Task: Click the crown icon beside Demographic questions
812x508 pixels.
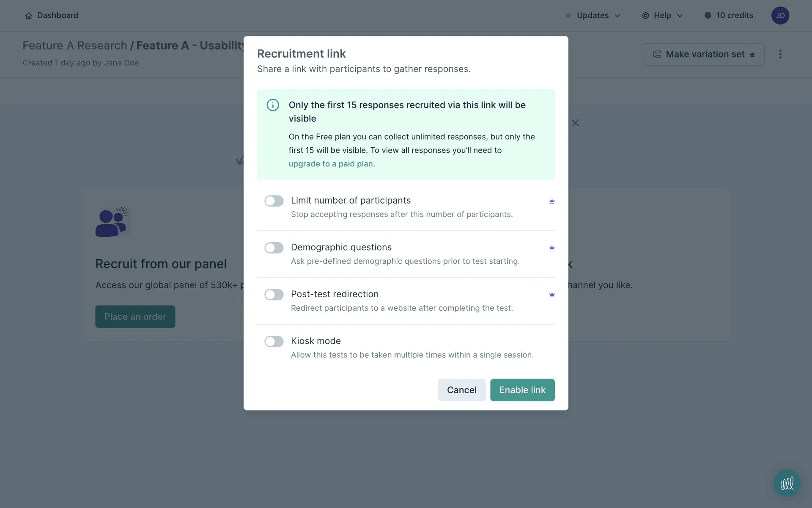Action: (x=552, y=248)
